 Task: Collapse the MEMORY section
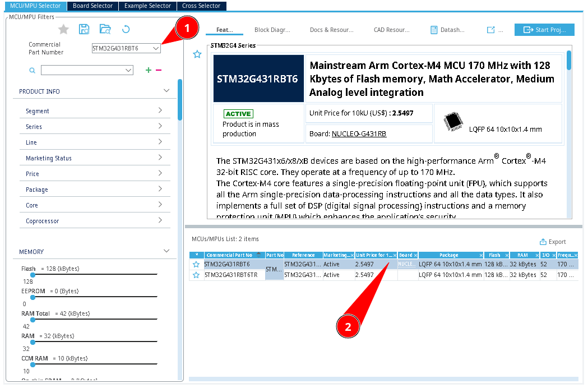(166, 251)
